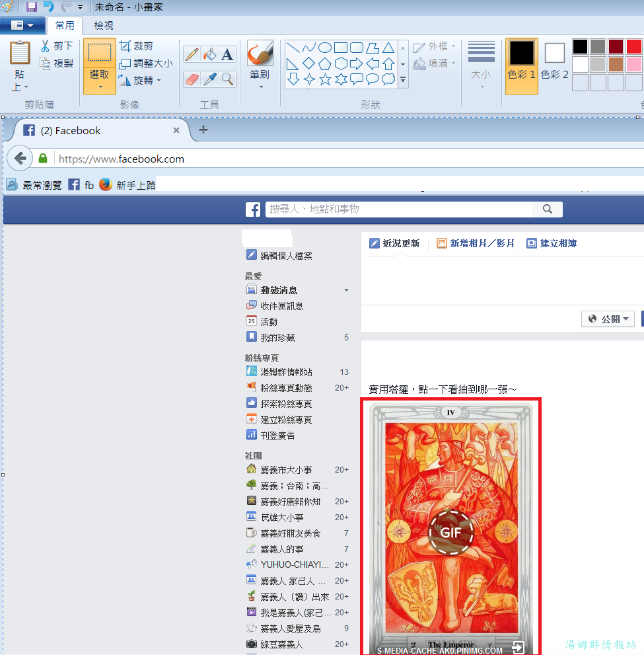Open the Home (常用) ribbon tab
The image size is (644, 655).
coord(65,26)
